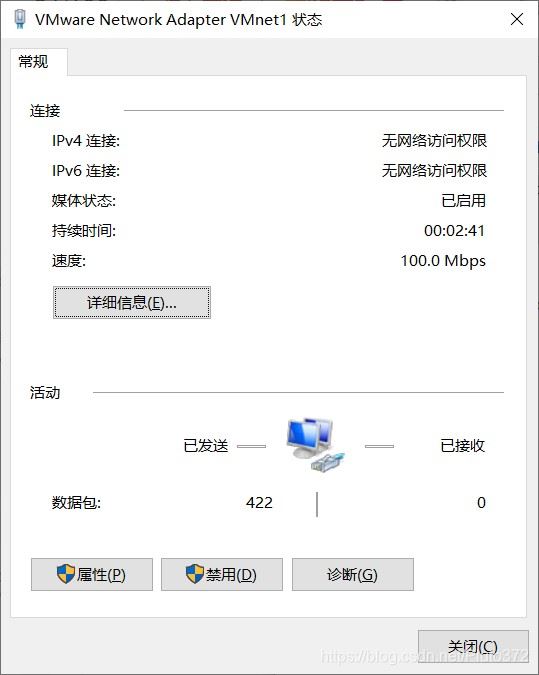539x675 pixels.
Task: Click the IPv6 连接 status value
Action: [x=434, y=171]
